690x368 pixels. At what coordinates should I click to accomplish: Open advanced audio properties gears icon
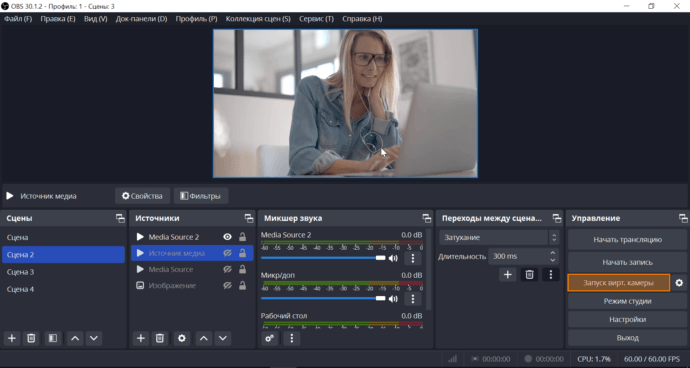pos(270,338)
